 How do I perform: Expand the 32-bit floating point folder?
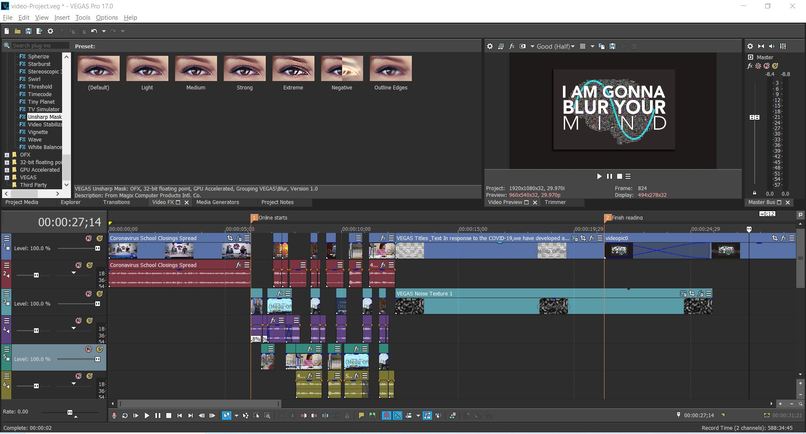(7, 162)
